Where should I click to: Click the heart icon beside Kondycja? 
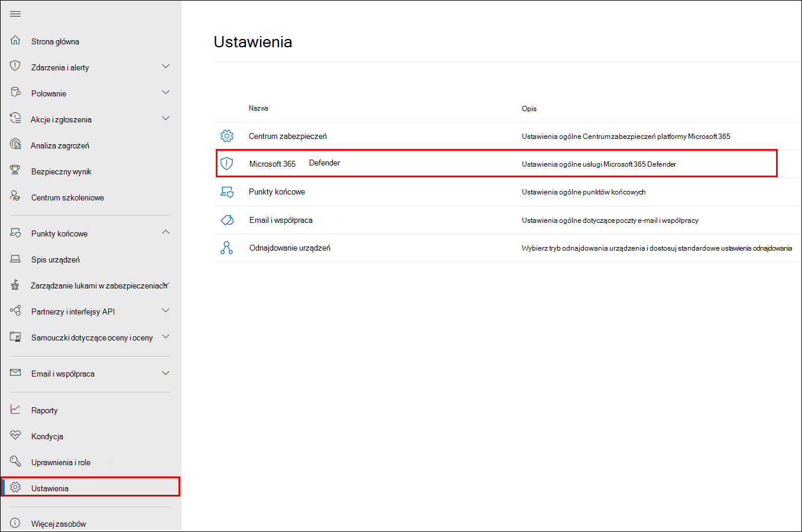[15, 435]
